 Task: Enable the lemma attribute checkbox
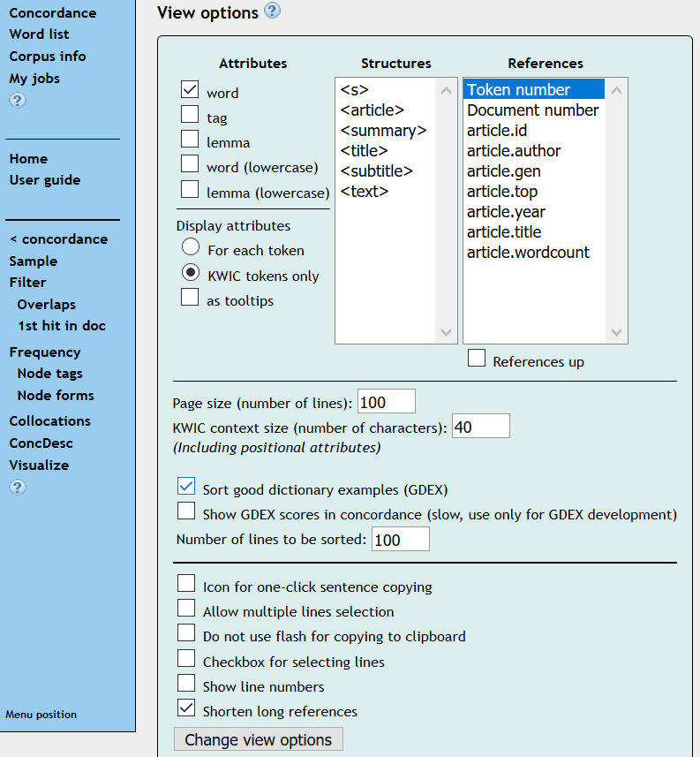[x=190, y=139]
